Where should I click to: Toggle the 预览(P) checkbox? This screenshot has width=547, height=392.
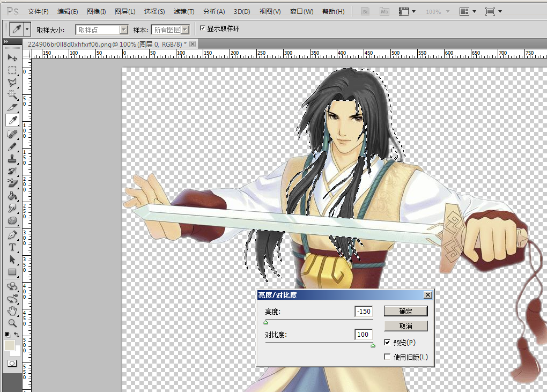(387, 343)
